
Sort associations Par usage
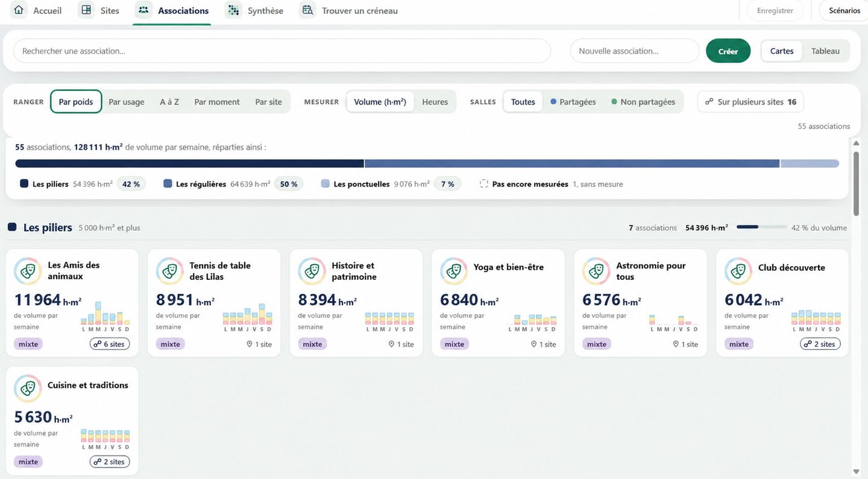click(127, 101)
